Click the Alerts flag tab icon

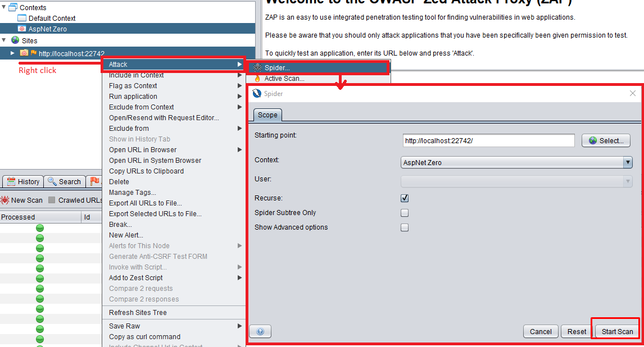tap(95, 181)
